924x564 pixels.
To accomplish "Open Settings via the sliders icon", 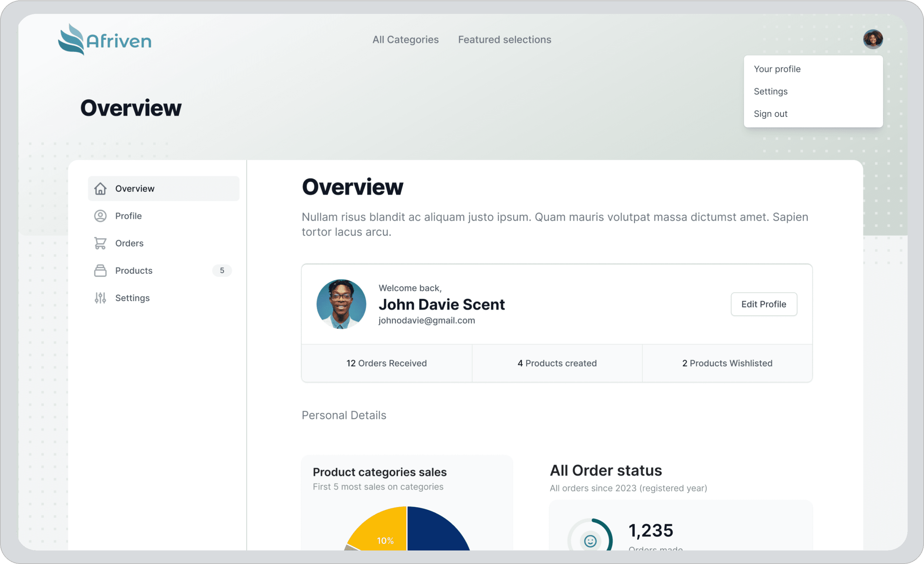I will click(100, 298).
